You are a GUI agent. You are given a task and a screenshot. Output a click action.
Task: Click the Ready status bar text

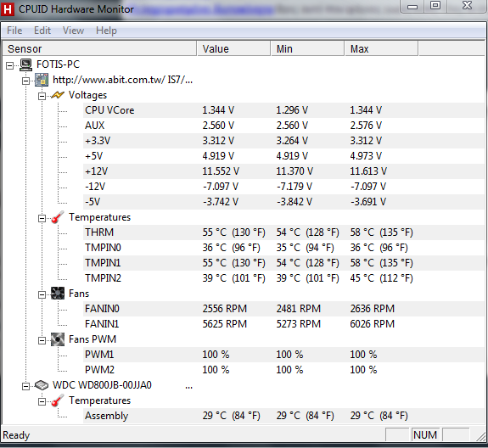click(16, 435)
